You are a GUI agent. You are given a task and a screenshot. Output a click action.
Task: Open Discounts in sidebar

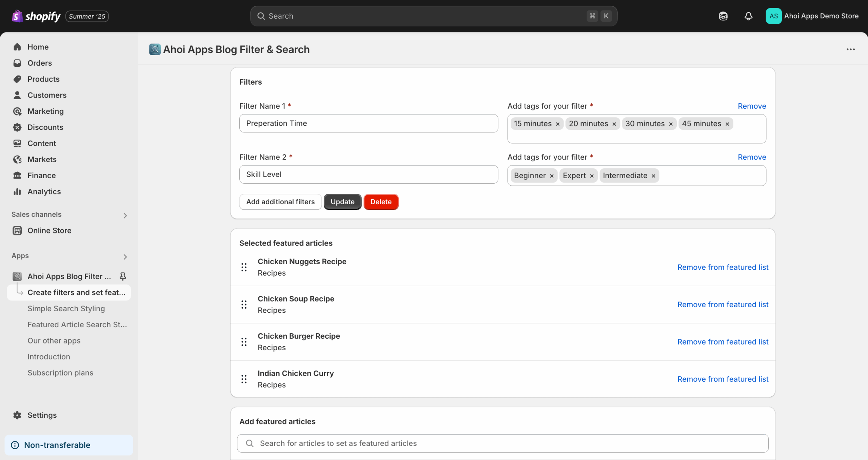[x=69, y=127]
